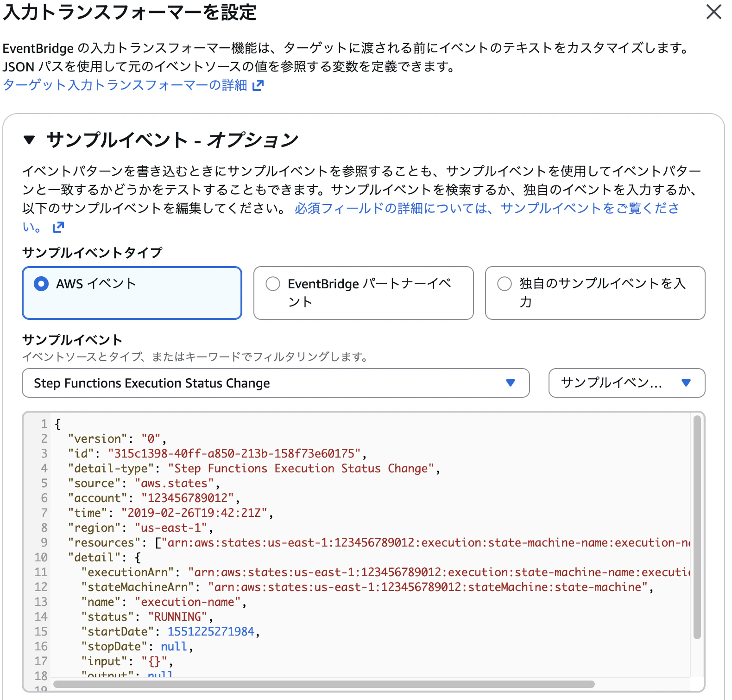Click the id value 315c1398-40ff-a850-213b-158f73e60175
This screenshot has height=700, width=732.
[x=234, y=453]
